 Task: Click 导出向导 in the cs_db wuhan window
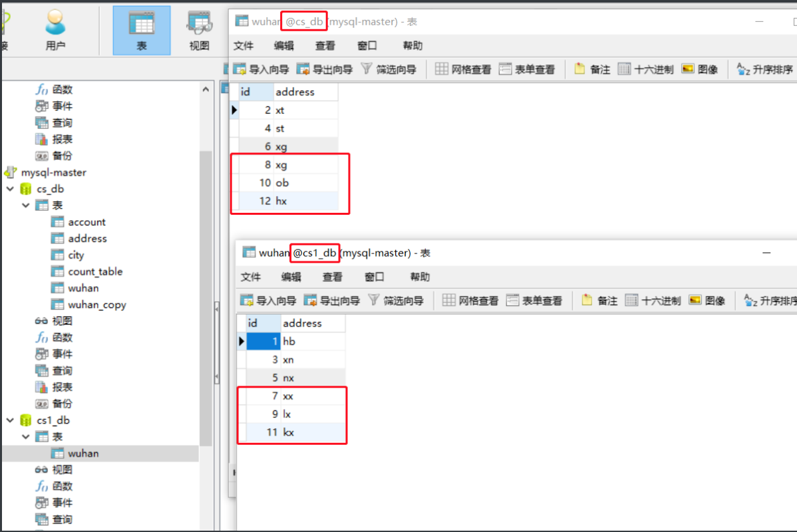(x=324, y=69)
